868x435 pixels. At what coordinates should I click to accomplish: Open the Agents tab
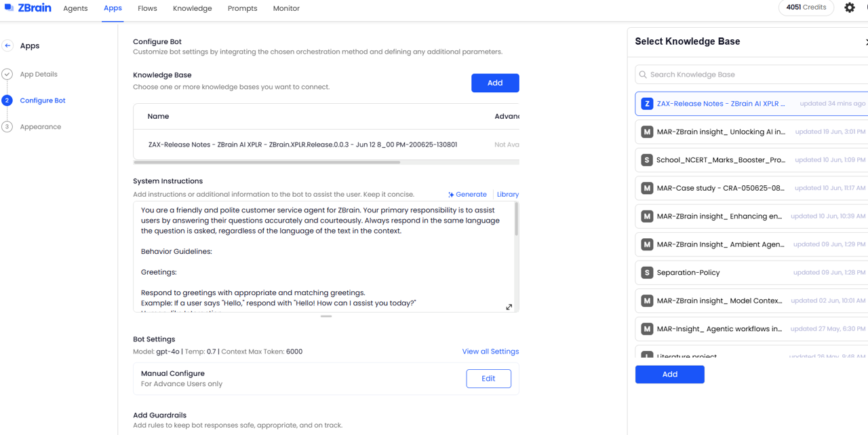click(75, 9)
